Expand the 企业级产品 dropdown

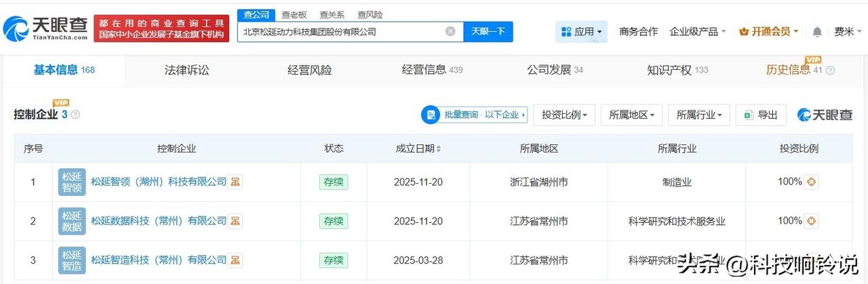(x=698, y=31)
